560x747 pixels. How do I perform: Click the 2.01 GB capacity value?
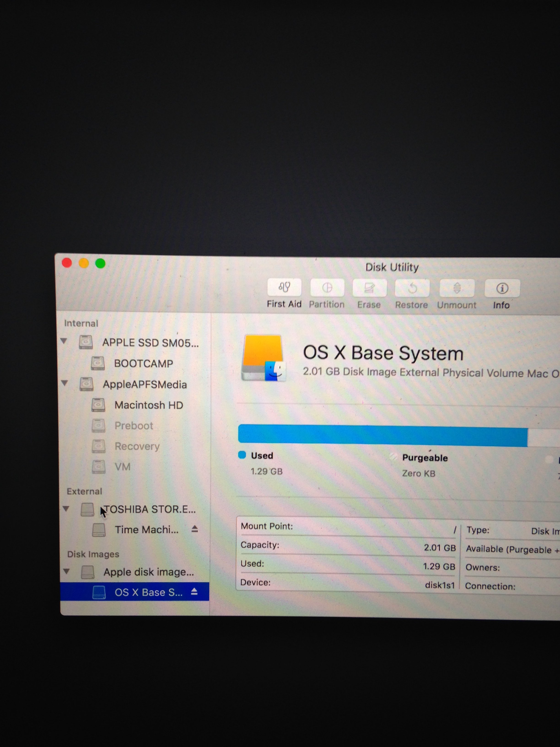point(440,547)
